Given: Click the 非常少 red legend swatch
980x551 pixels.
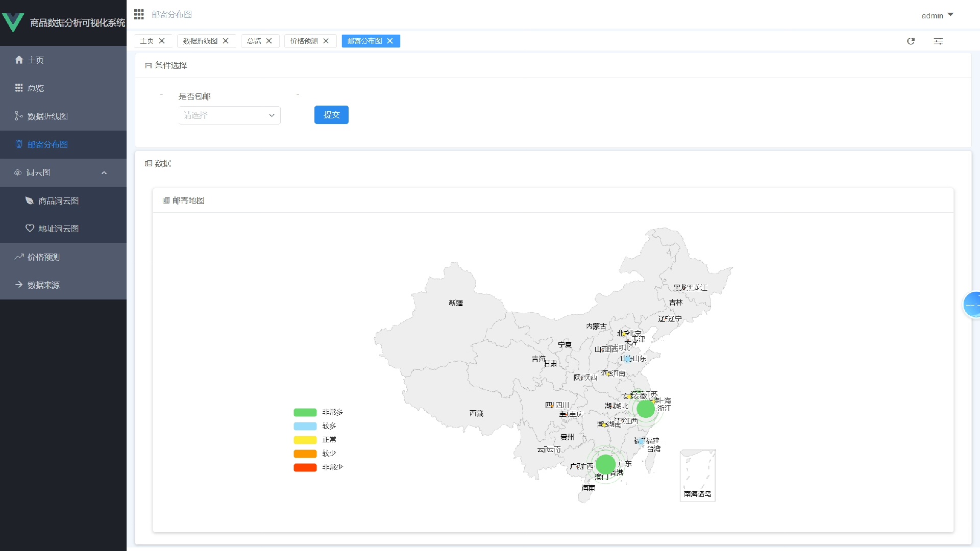Looking at the screenshot, I should pyautogui.click(x=305, y=467).
